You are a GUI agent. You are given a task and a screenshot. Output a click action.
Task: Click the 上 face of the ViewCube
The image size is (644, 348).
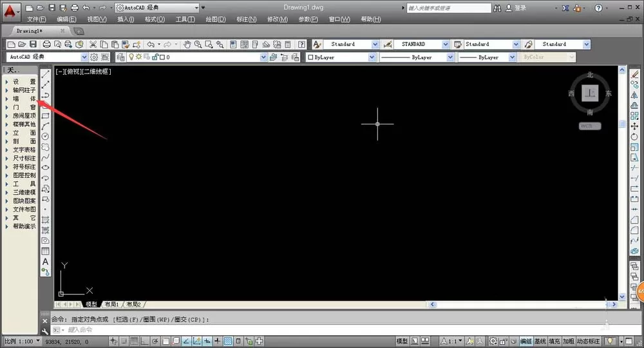(x=590, y=93)
